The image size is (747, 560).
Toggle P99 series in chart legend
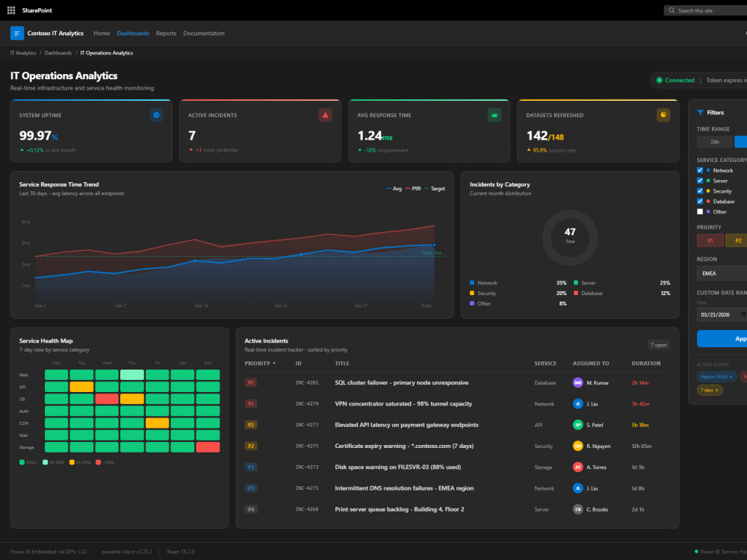(413, 189)
